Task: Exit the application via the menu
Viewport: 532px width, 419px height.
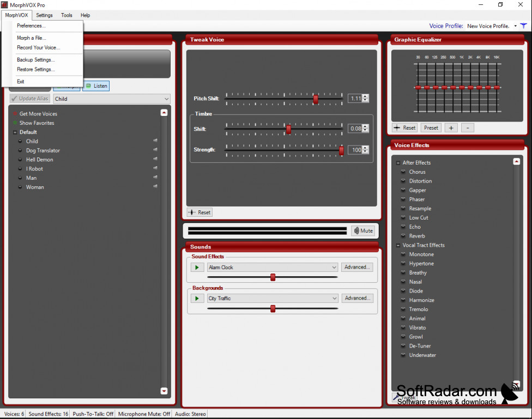Action: click(20, 81)
